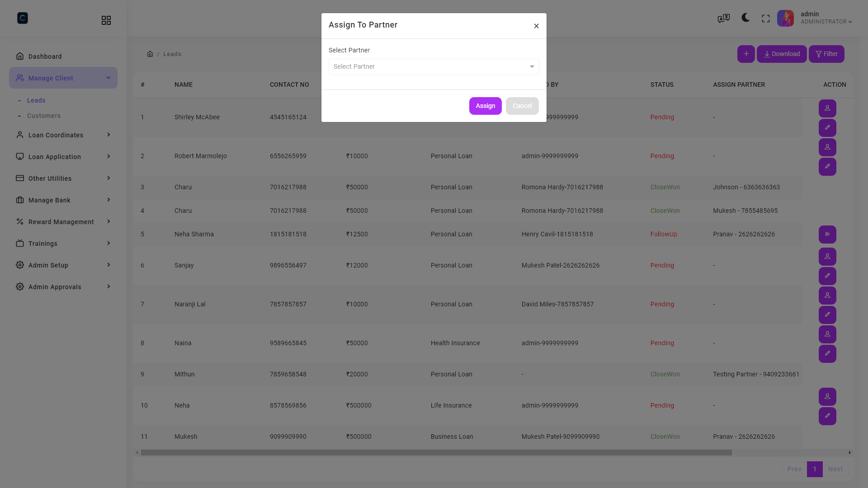Image resolution: width=868 pixels, height=488 pixels.
Task: Click the Filter button
Action: (x=826, y=54)
